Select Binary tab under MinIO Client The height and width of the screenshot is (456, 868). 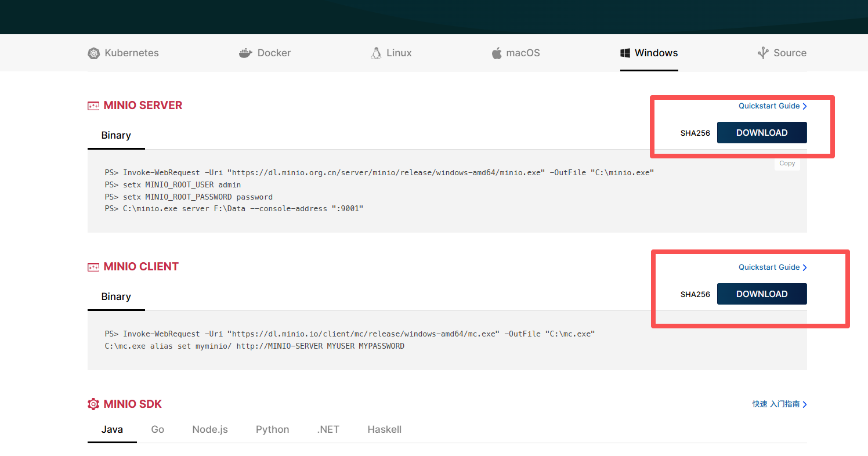(x=116, y=296)
